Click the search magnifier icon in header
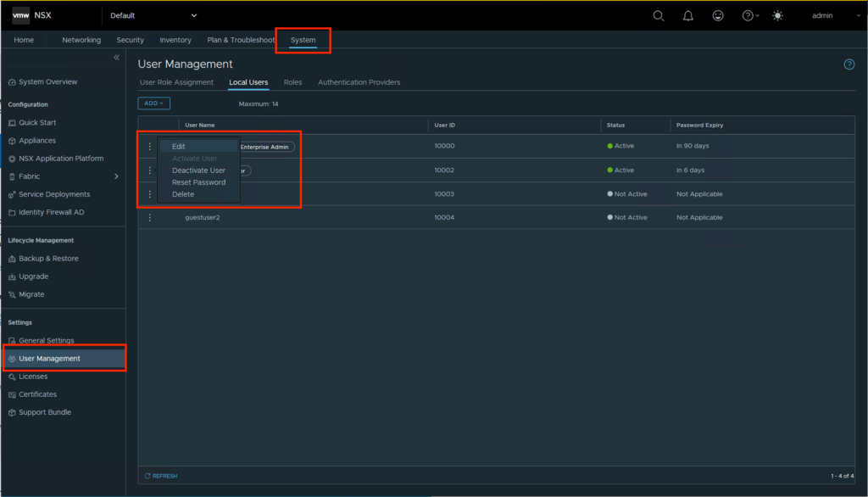 [x=659, y=15]
